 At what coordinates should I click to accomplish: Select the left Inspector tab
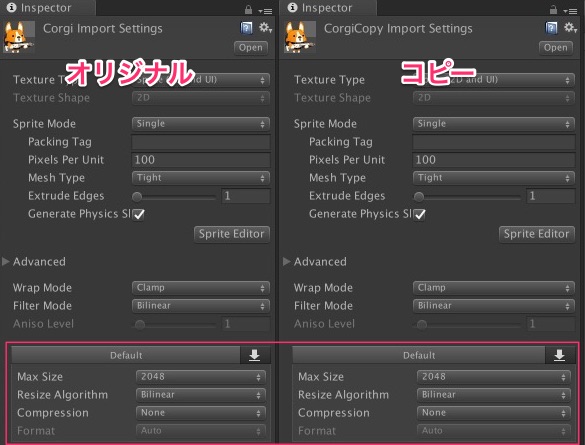[47, 8]
